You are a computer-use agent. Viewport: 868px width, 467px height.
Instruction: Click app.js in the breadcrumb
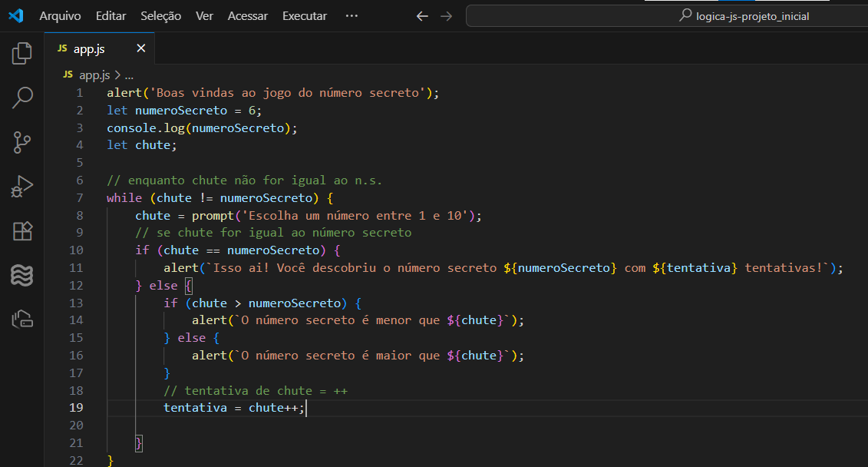(x=94, y=75)
